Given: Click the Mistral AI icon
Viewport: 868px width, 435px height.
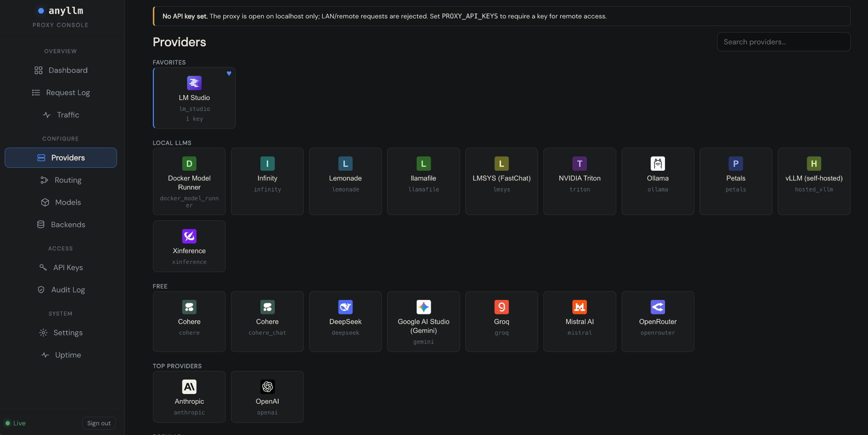Looking at the screenshot, I should 580,307.
